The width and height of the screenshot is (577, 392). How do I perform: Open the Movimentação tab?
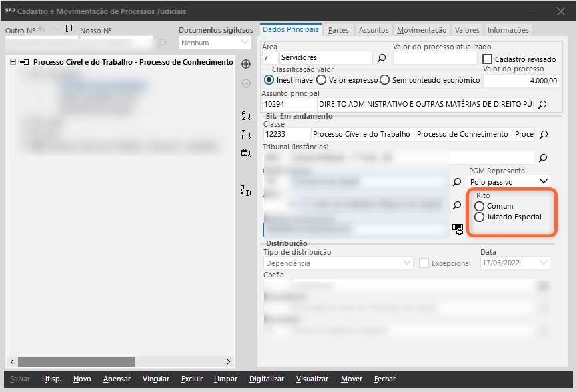(421, 30)
